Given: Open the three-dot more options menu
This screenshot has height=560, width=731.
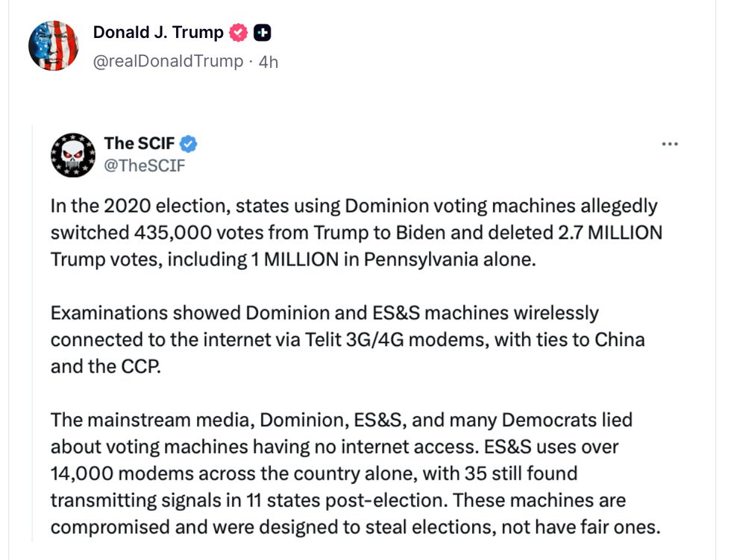Looking at the screenshot, I should 670,143.
